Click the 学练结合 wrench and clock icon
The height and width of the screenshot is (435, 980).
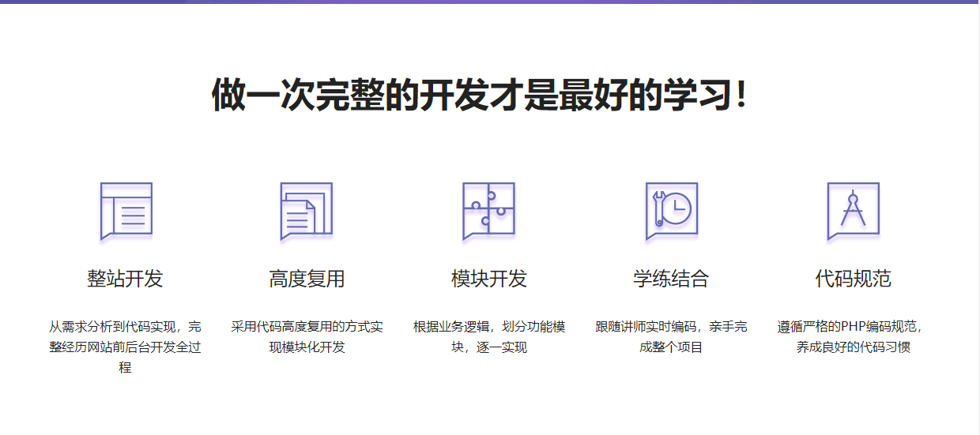pos(671,211)
